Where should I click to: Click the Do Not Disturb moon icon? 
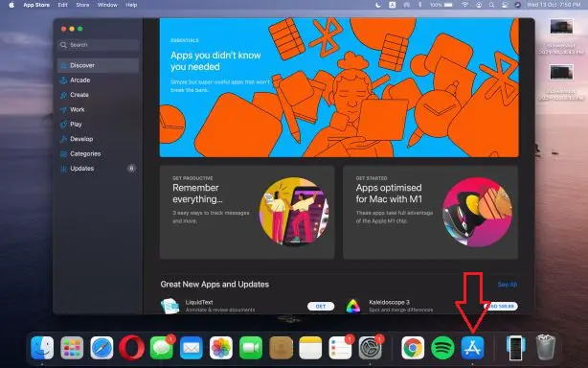tap(378, 5)
